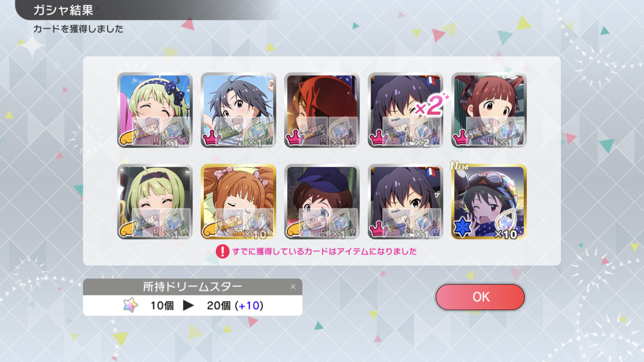
Task: Tap the OK button
Action: point(480,297)
